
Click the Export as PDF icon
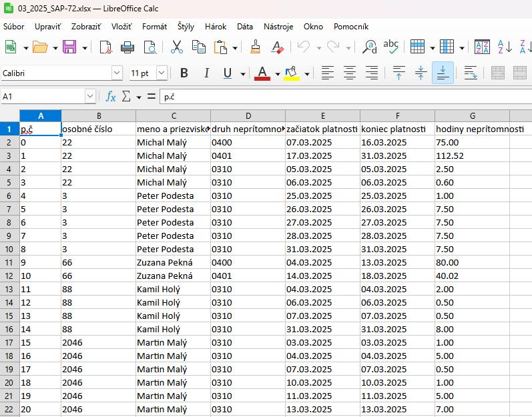point(105,47)
